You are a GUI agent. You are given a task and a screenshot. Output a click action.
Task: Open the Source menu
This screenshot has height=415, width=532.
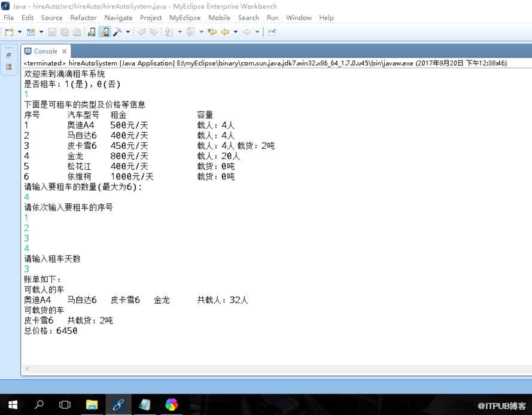(52, 17)
